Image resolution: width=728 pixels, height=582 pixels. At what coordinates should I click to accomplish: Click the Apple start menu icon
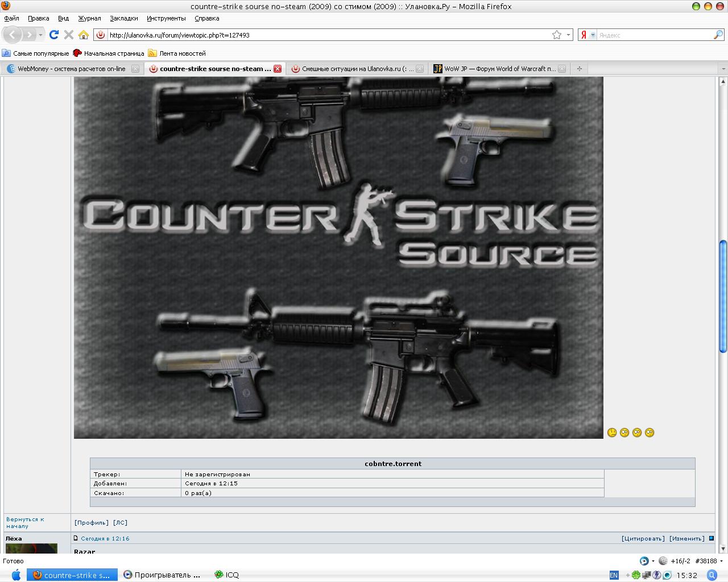(x=15, y=575)
